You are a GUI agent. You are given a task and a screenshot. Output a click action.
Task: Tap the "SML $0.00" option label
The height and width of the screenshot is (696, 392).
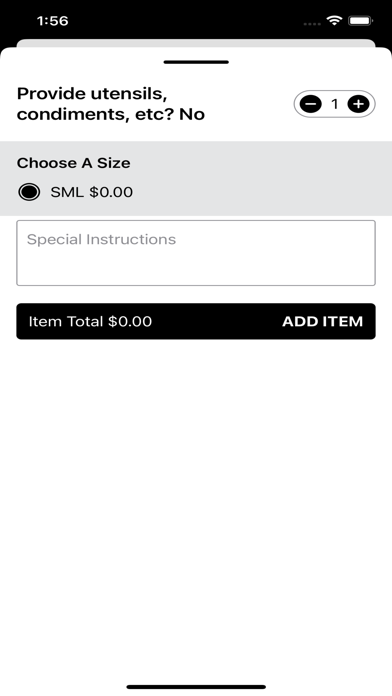(91, 192)
